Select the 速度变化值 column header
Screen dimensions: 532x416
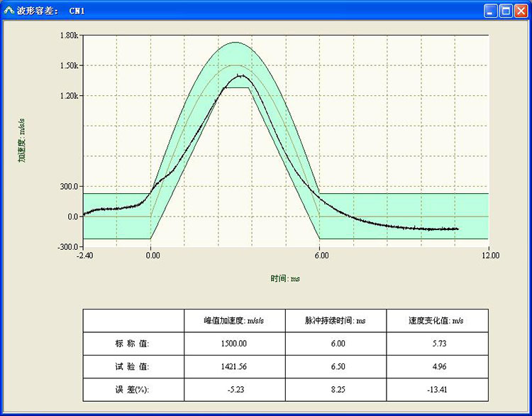click(x=438, y=321)
